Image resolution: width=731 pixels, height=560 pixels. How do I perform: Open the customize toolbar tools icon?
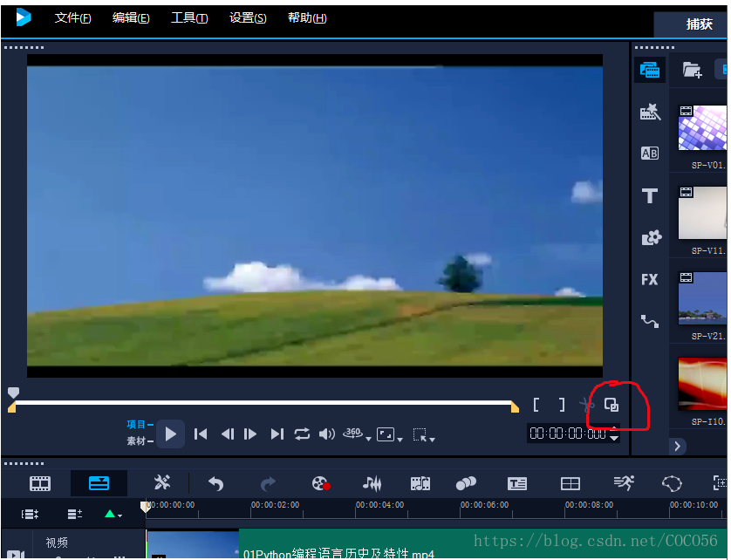click(161, 482)
